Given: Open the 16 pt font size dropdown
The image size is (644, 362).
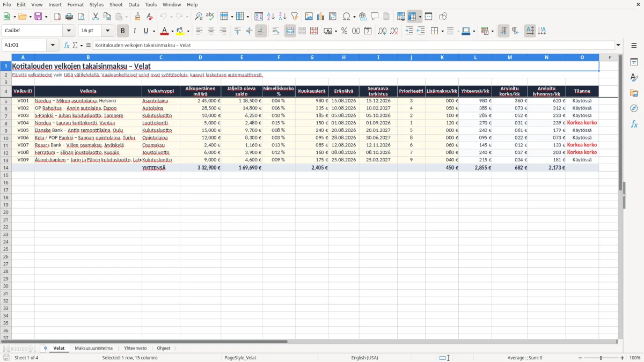Looking at the screenshot, I should pos(107,31).
